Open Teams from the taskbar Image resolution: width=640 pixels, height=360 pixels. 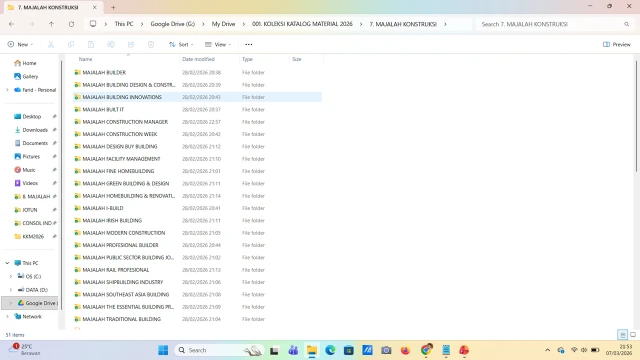pos(293,350)
